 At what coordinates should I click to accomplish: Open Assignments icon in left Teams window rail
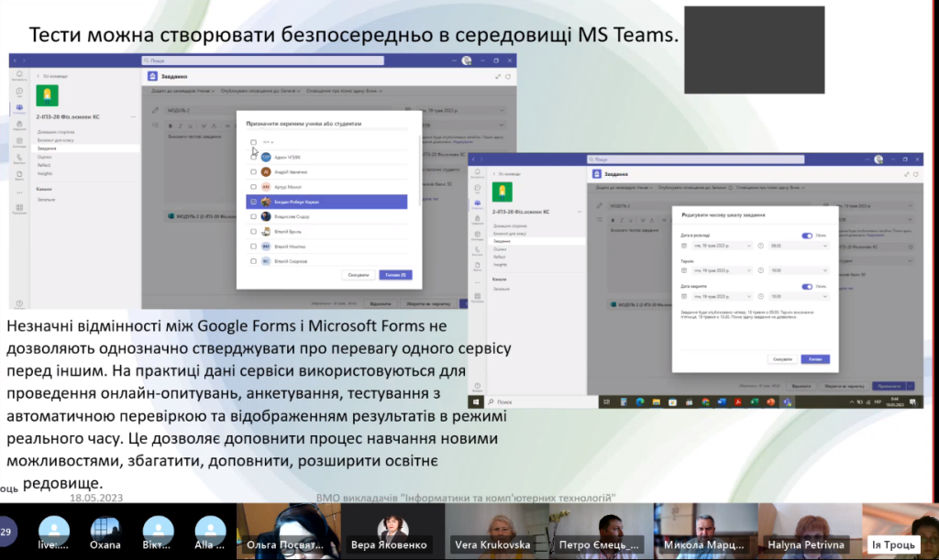[x=19, y=125]
